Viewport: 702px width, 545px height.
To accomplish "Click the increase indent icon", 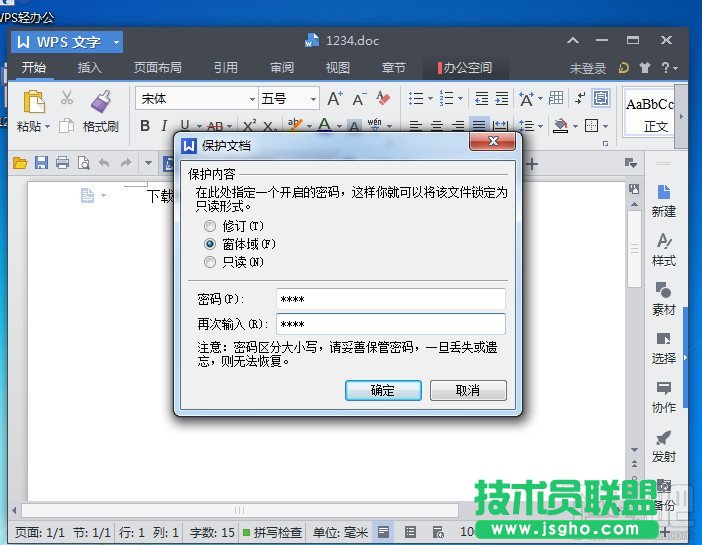I will tap(502, 98).
